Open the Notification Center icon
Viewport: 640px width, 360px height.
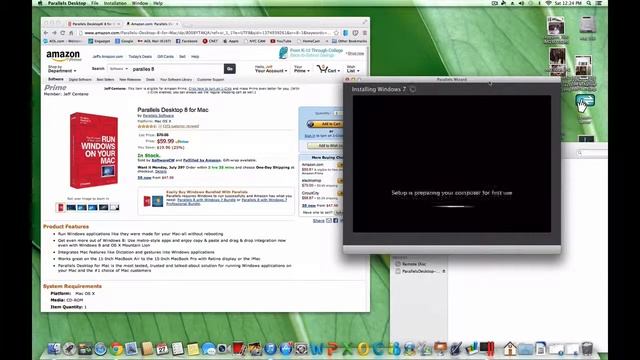tap(599, 3)
